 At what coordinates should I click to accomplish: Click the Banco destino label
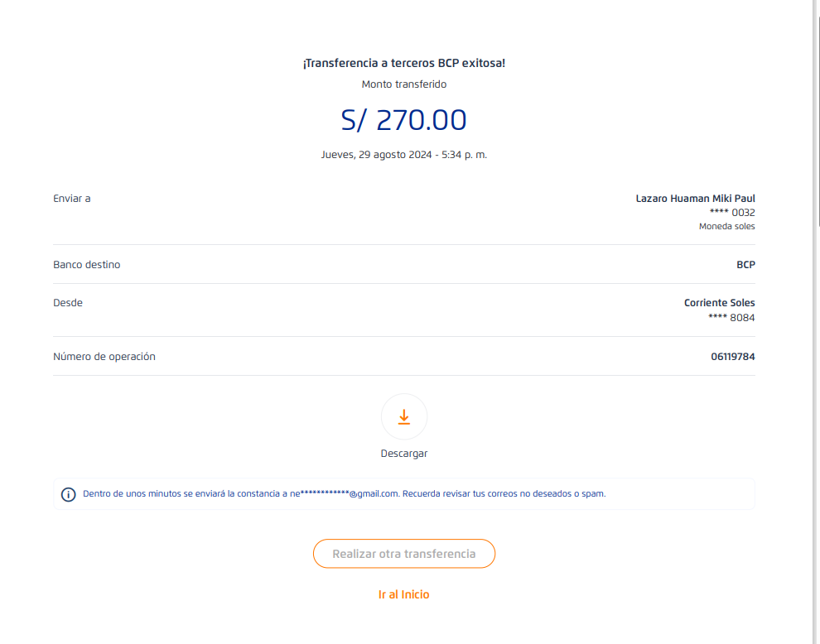tap(87, 265)
